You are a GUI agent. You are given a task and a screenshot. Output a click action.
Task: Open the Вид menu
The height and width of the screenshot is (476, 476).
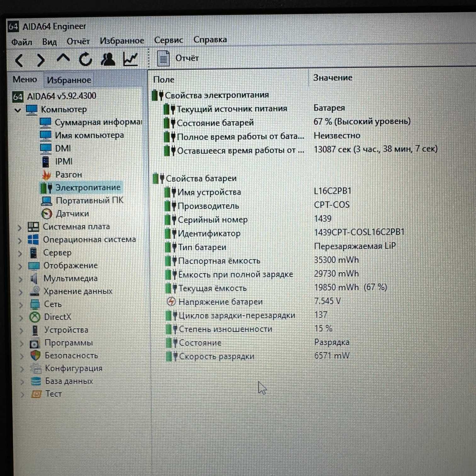coord(49,42)
